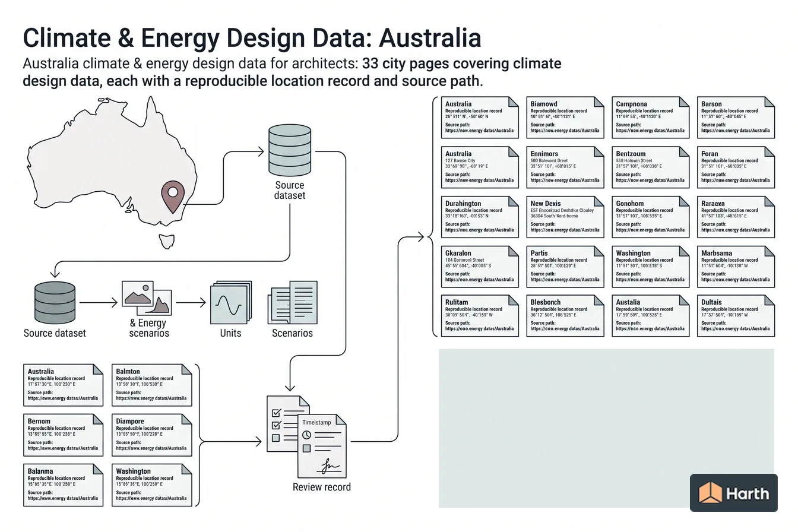Open the source path link in Biamowd card
798x532 pixels.
click(565, 131)
